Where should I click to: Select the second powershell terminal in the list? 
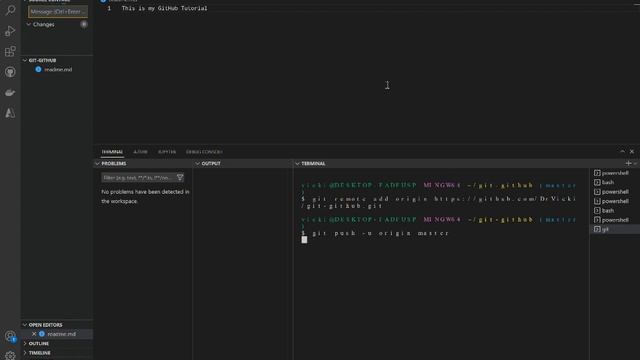tap(615, 192)
